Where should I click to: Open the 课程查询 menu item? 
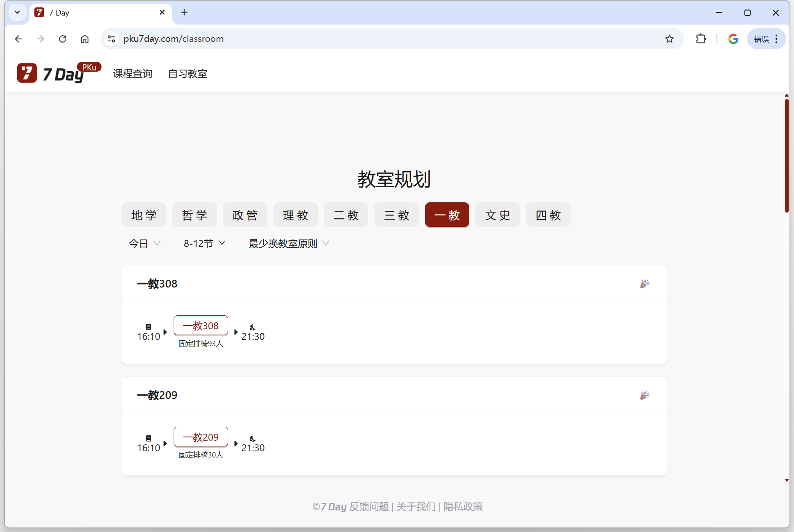coord(133,74)
